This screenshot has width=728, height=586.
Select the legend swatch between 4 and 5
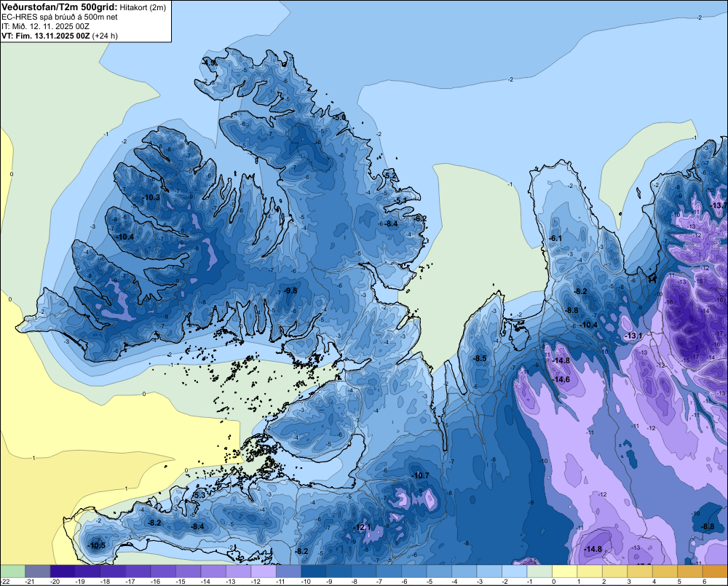665,571
